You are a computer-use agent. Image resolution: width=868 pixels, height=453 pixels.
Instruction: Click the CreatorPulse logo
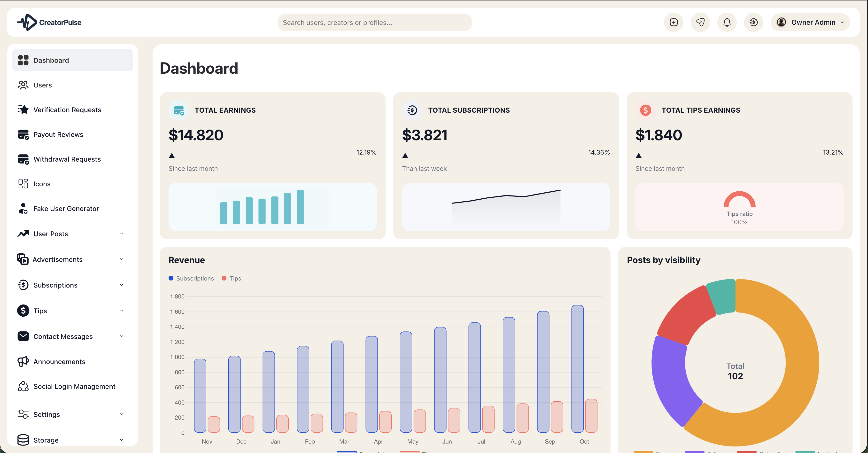[49, 22]
